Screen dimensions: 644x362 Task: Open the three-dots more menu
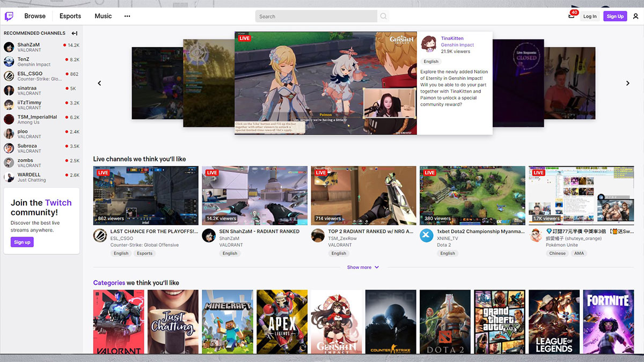[x=127, y=16]
